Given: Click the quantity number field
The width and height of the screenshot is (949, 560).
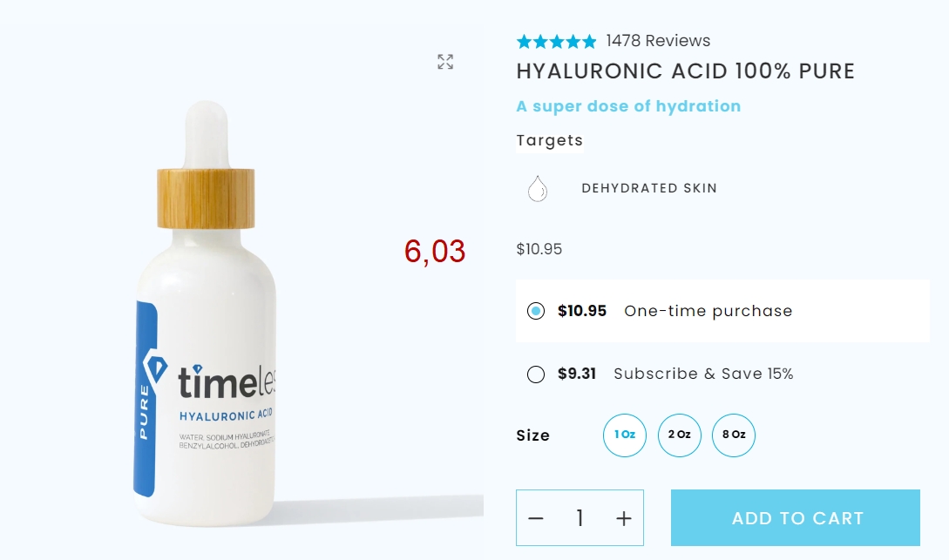Looking at the screenshot, I should click(x=580, y=518).
